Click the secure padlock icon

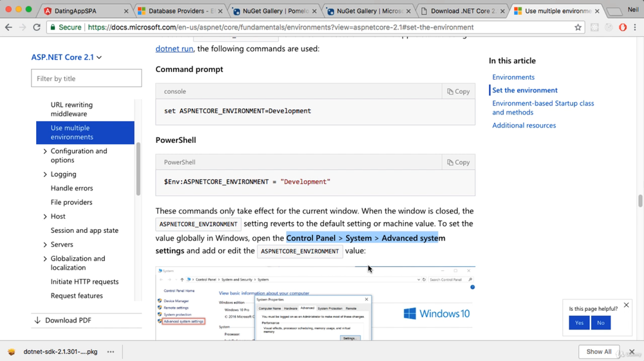pyautogui.click(x=53, y=27)
